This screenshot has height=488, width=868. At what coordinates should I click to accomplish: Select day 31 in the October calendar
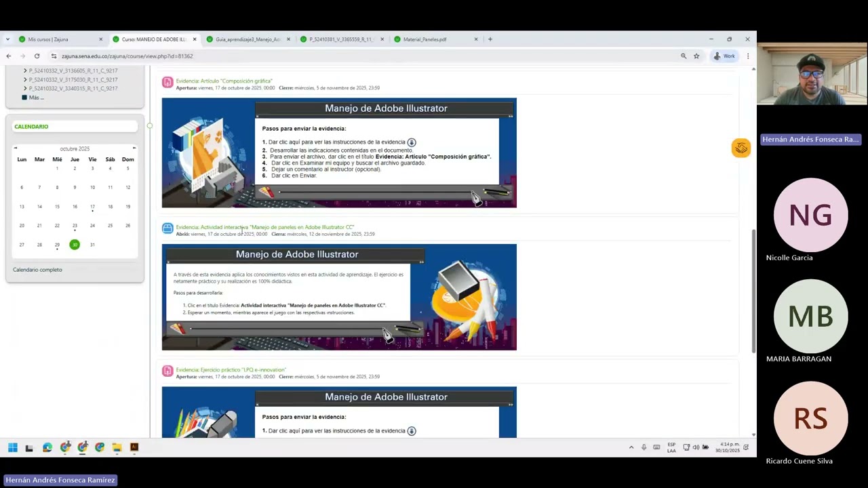[92, 245]
